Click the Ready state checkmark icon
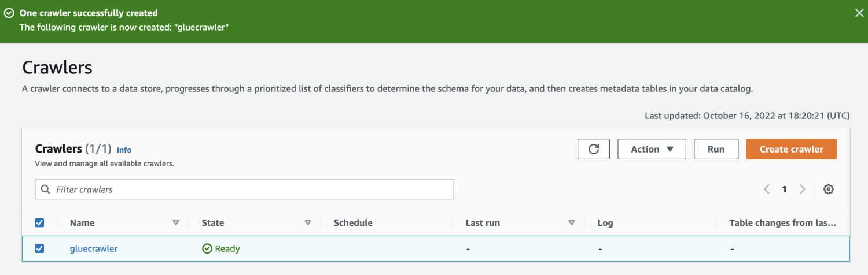868x275 pixels. coord(207,248)
